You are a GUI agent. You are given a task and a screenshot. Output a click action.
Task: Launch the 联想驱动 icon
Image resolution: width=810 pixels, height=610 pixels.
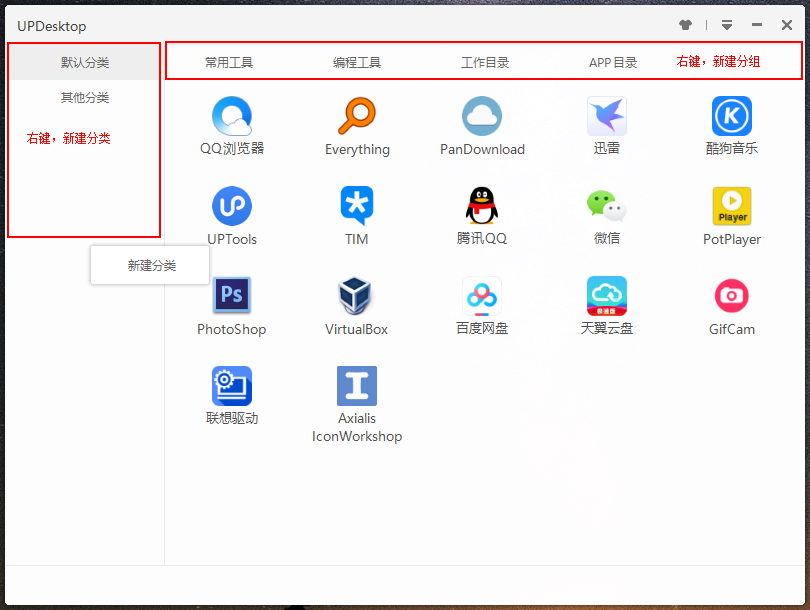coord(232,386)
